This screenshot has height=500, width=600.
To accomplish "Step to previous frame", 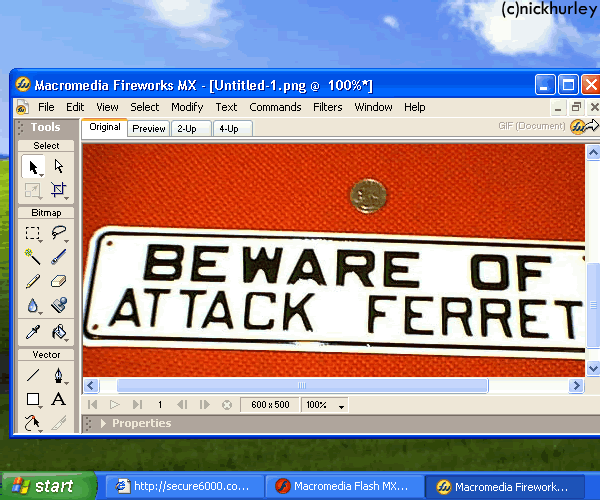I will click(x=182, y=404).
